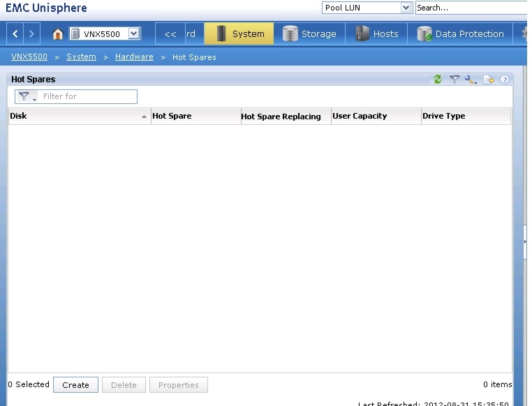Open the filter options dropdown beside Filter for
Image resolution: width=532 pixels, height=406 pixels.
pyautogui.click(x=27, y=96)
